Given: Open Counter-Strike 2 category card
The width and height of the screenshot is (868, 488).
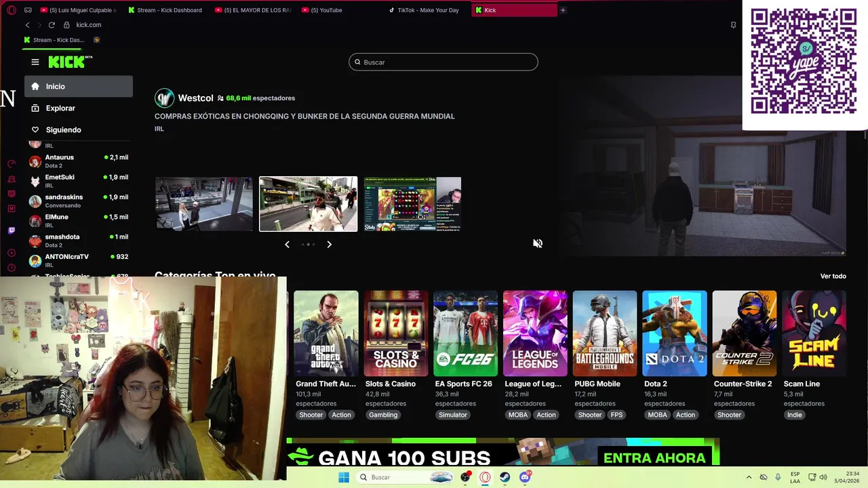Looking at the screenshot, I should (745, 333).
